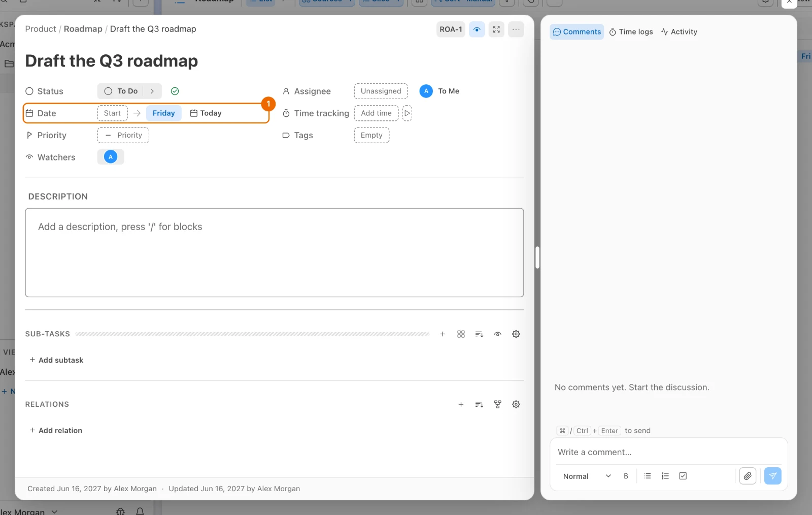Open the relations hierarchy tree view

tap(498, 404)
